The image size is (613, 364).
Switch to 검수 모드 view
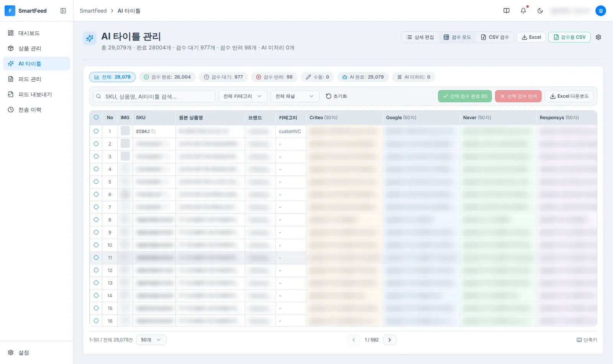click(x=457, y=37)
